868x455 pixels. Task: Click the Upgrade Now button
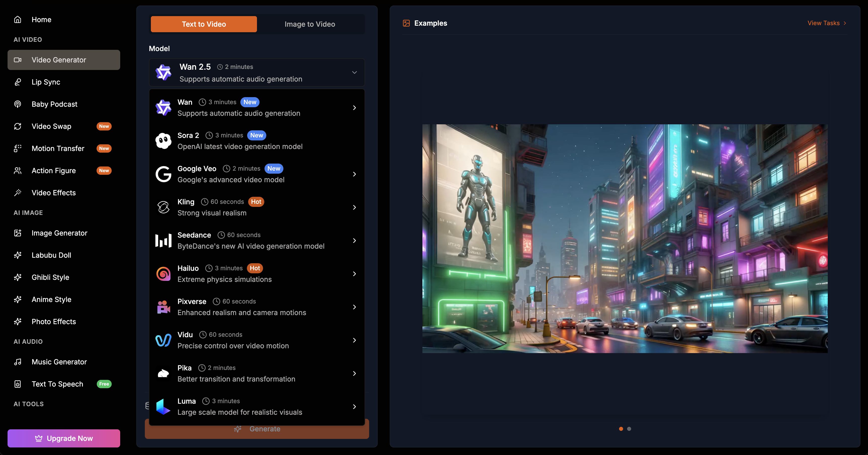64,438
